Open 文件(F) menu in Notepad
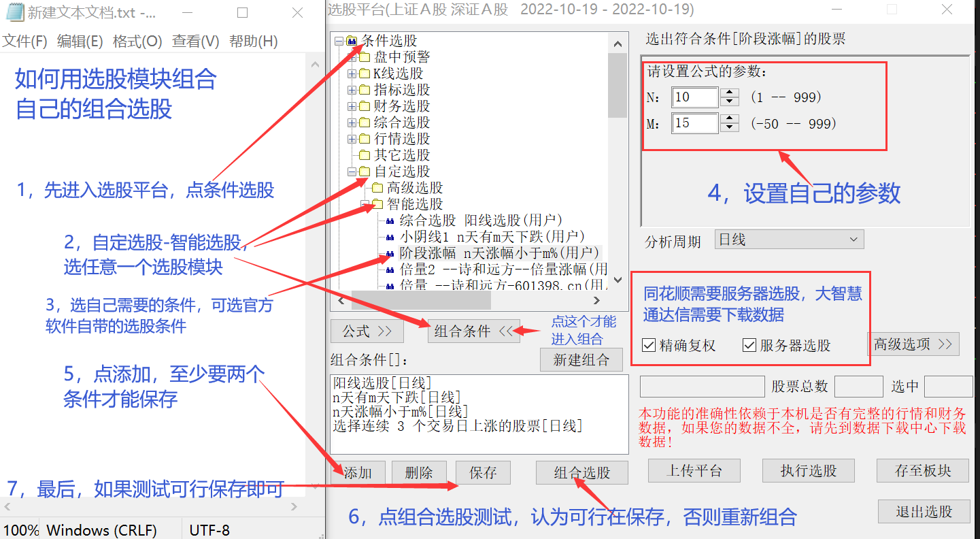980x539 pixels. [x=24, y=42]
